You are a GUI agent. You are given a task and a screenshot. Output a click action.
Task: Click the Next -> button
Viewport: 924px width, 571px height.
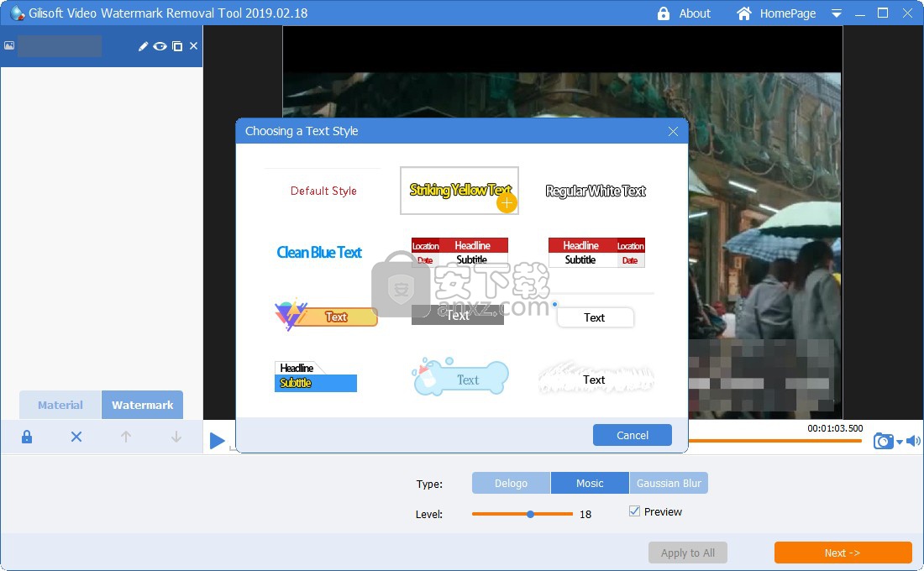pos(843,553)
